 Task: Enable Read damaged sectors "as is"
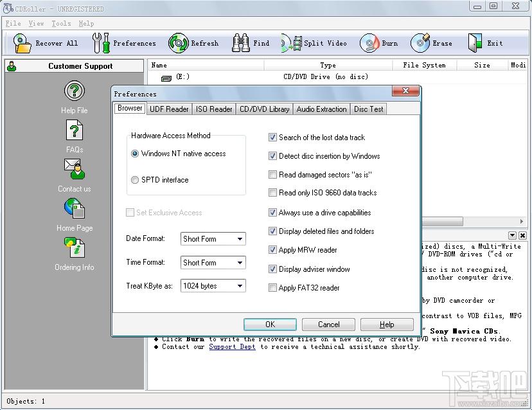272,175
